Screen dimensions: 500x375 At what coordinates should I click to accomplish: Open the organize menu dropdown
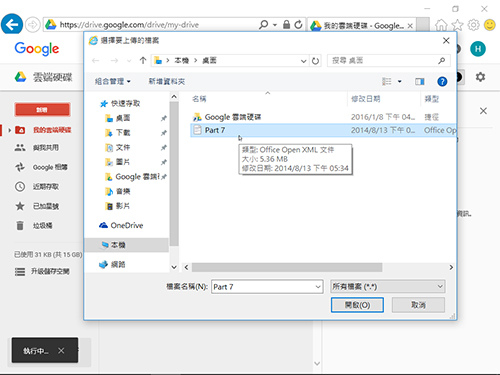pyautogui.click(x=112, y=81)
